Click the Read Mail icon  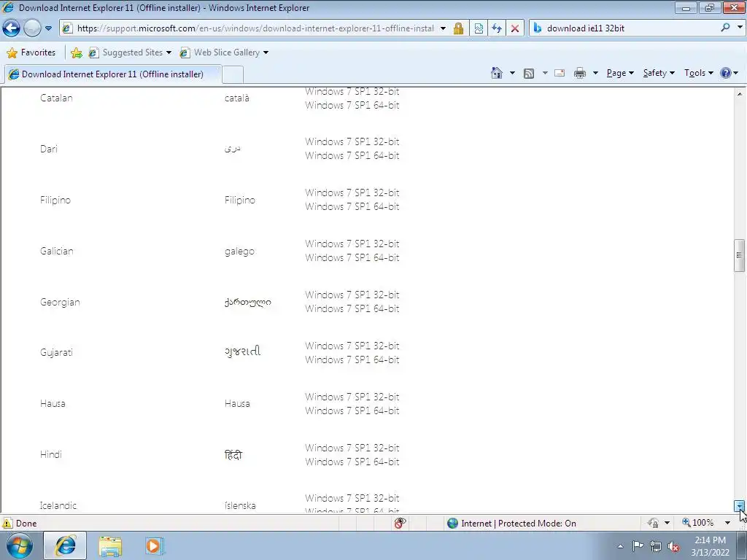coord(560,73)
